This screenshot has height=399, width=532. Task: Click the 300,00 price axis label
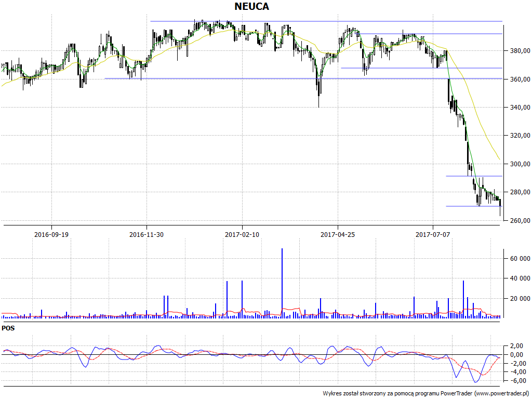[x=520, y=164]
